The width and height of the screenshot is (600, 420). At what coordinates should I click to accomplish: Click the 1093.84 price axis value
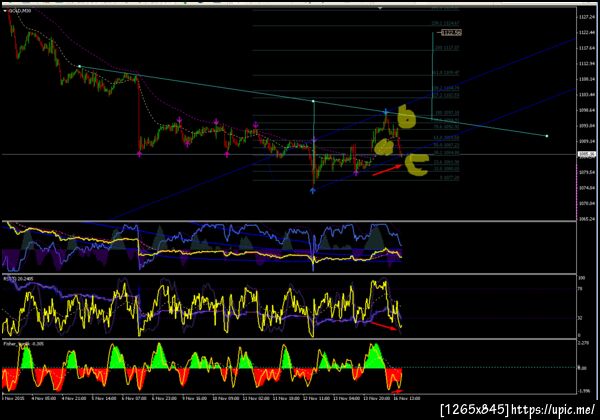click(x=587, y=126)
